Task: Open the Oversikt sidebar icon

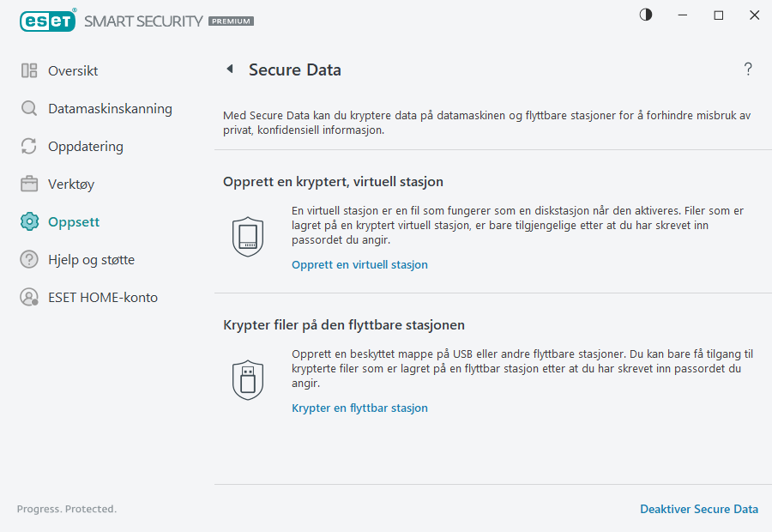Action: click(29, 70)
